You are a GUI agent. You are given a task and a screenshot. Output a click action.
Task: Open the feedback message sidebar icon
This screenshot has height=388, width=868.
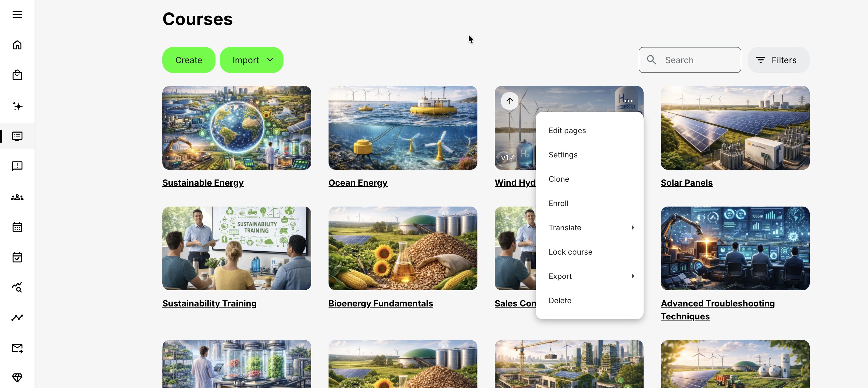[x=17, y=166]
